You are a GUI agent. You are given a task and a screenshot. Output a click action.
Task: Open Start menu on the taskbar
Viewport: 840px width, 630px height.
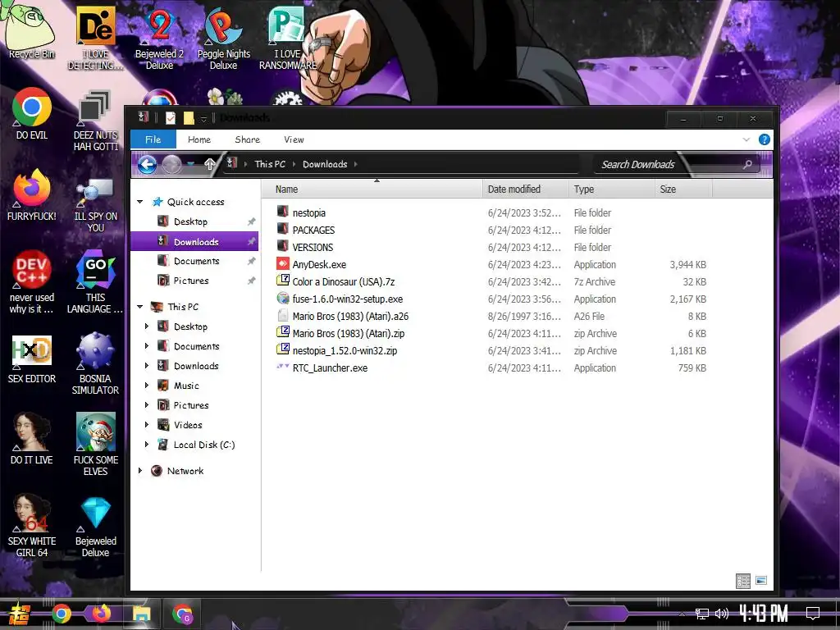[20, 614]
